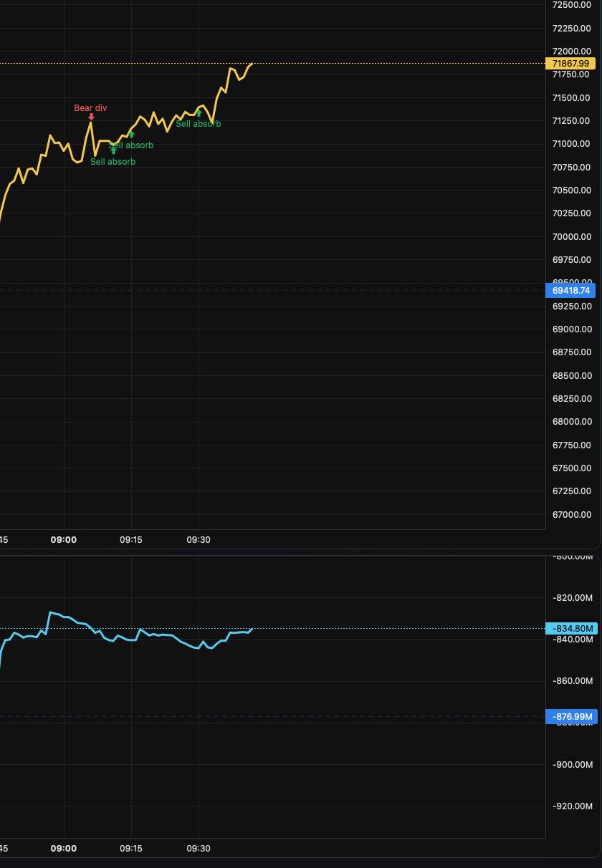Click the 09:15 label on upper time axis
Screen dimensions: 602x868
point(131,539)
